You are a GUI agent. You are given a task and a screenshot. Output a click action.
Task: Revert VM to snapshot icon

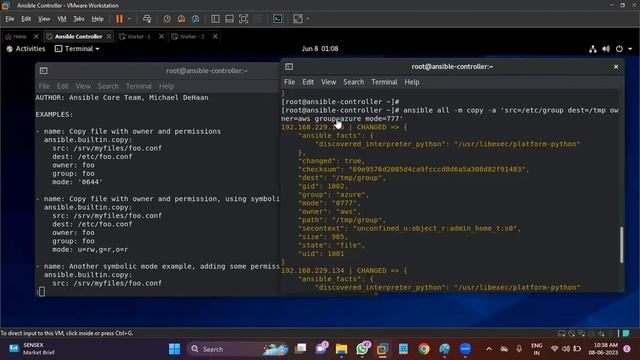[x=181, y=19]
